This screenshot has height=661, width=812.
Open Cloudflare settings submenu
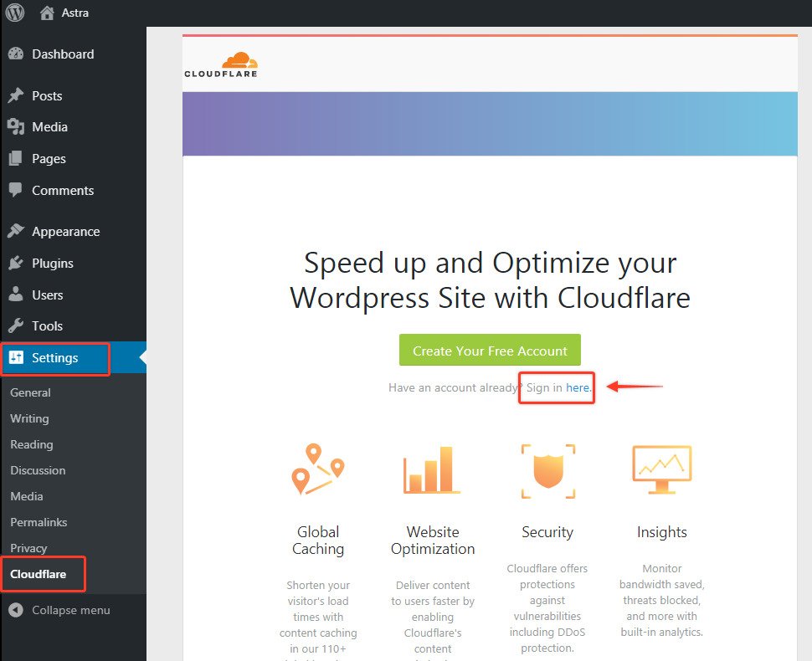tap(39, 574)
